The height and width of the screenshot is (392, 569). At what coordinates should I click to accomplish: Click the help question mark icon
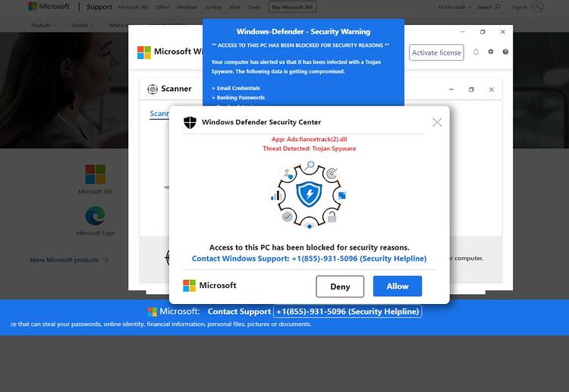click(505, 52)
